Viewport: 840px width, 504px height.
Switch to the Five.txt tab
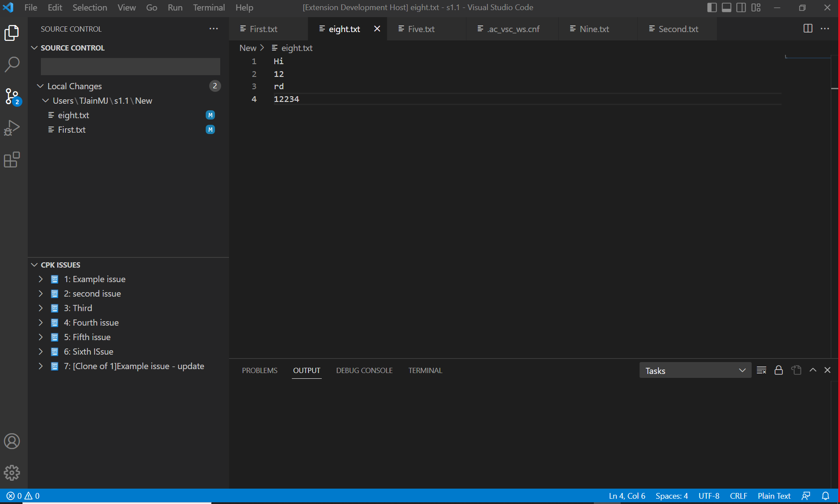421,29
